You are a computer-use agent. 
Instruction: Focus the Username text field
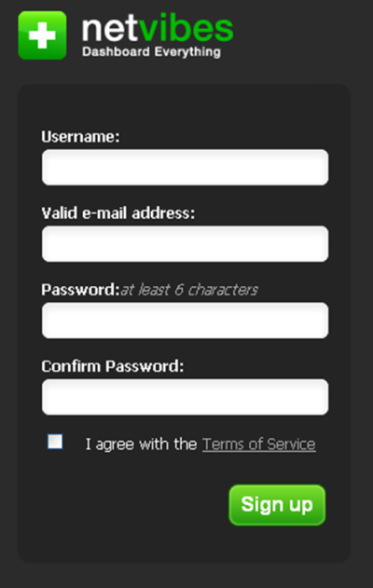[x=185, y=167]
